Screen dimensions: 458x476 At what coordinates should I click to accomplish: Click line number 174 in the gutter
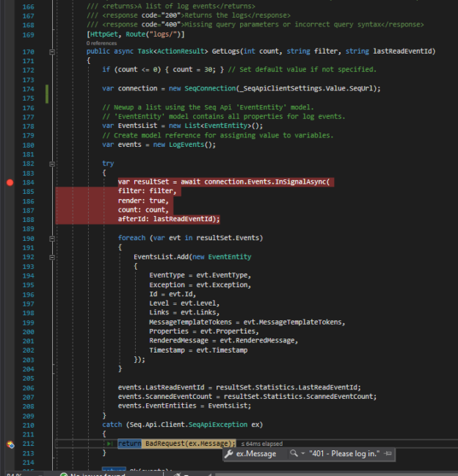[28, 90]
